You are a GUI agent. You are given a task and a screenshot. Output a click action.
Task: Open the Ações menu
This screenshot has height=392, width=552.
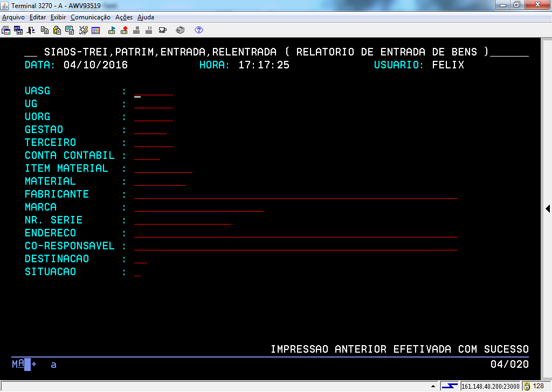(x=124, y=17)
